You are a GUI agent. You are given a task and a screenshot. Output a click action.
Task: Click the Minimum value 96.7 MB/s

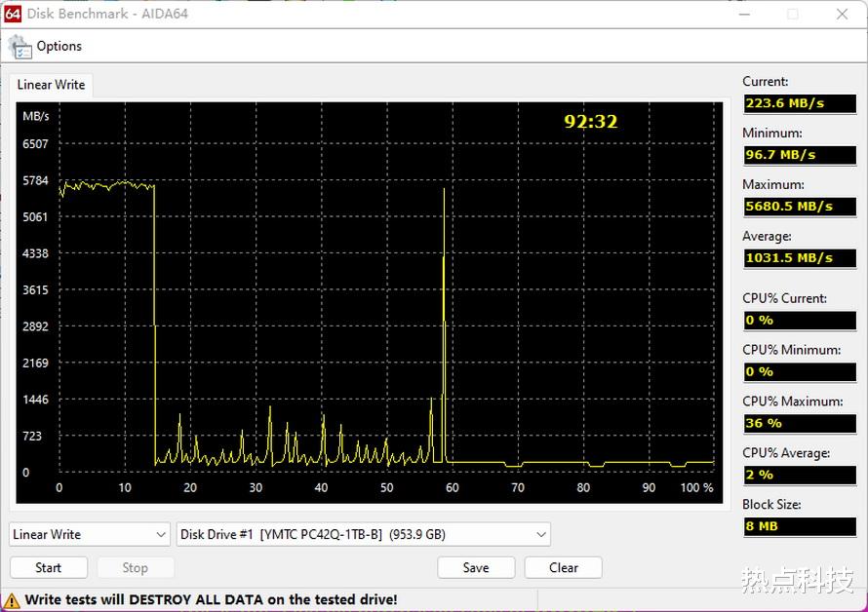coord(800,155)
